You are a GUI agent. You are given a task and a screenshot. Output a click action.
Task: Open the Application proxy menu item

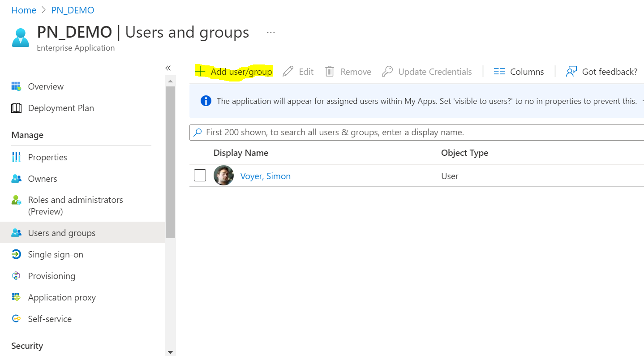[62, 297]
